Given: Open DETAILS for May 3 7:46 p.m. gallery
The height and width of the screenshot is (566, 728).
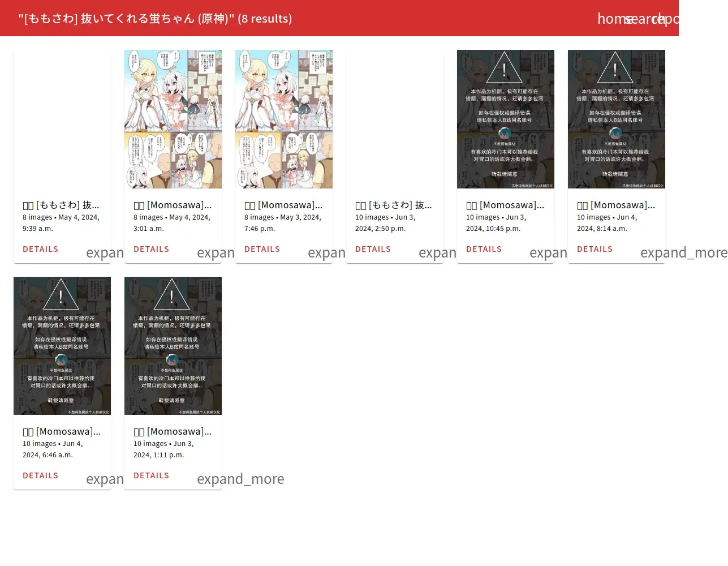Looking at the screenshot, I should 262,249.
